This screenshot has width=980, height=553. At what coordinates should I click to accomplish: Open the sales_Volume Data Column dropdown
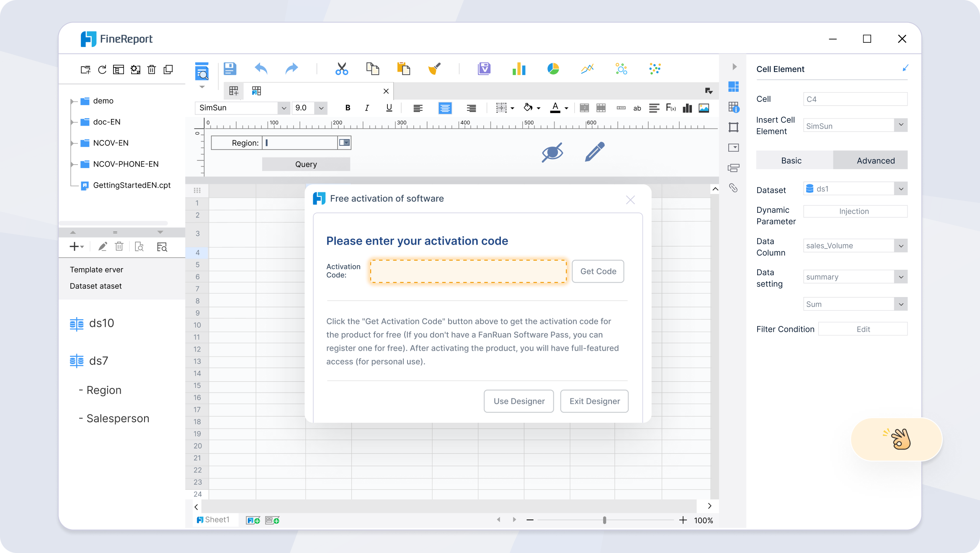[x=901, y=246]
